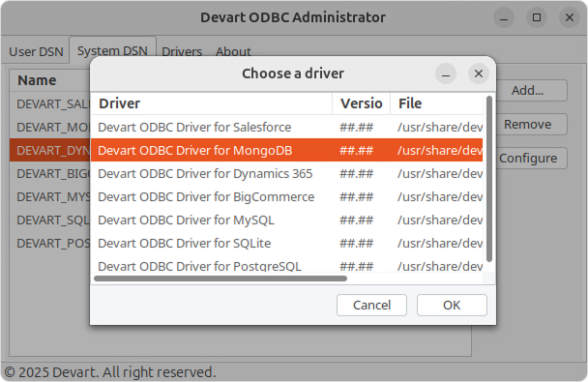The height and width of the screenshot is (382, 588).
Task: Open the About tab
Action: pyautogui.click(x=233, y=51)
